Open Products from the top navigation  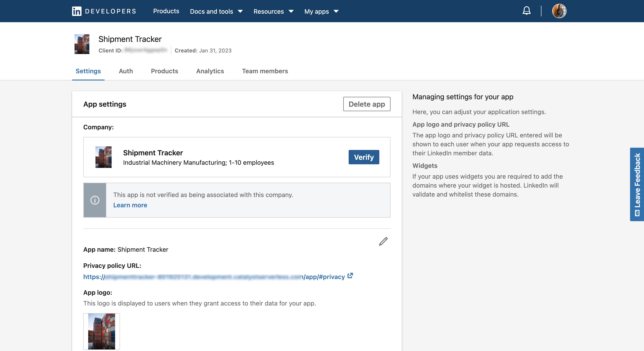[x=166, y=11]
